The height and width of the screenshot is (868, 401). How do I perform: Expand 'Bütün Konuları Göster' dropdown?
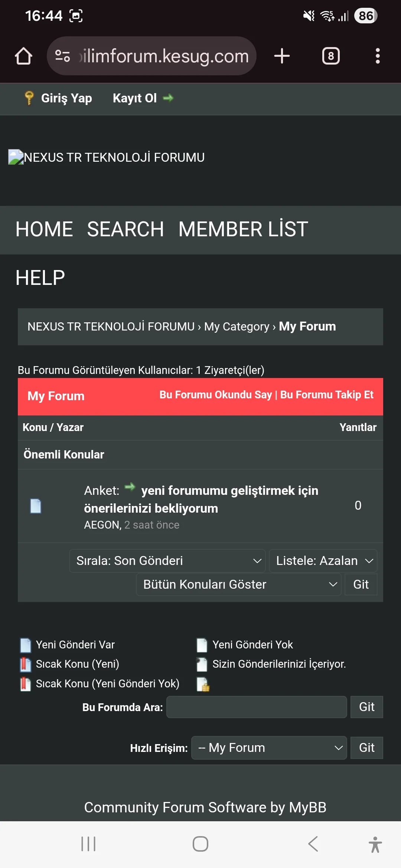click(x=238, y=585)
